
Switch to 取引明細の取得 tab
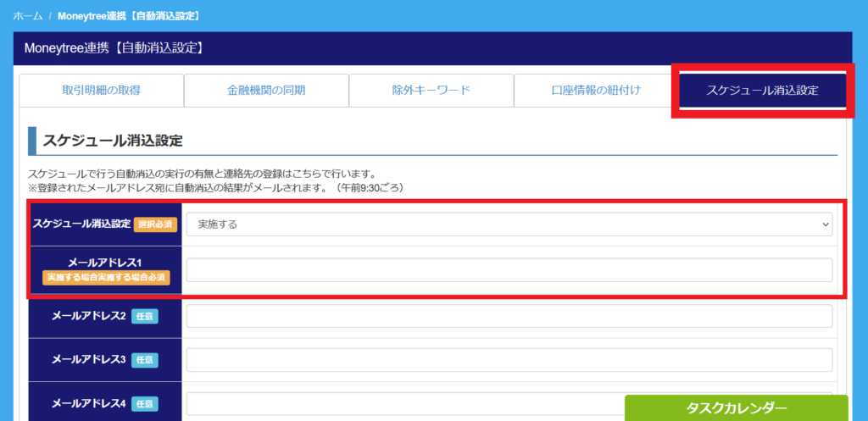pos(102,90)
